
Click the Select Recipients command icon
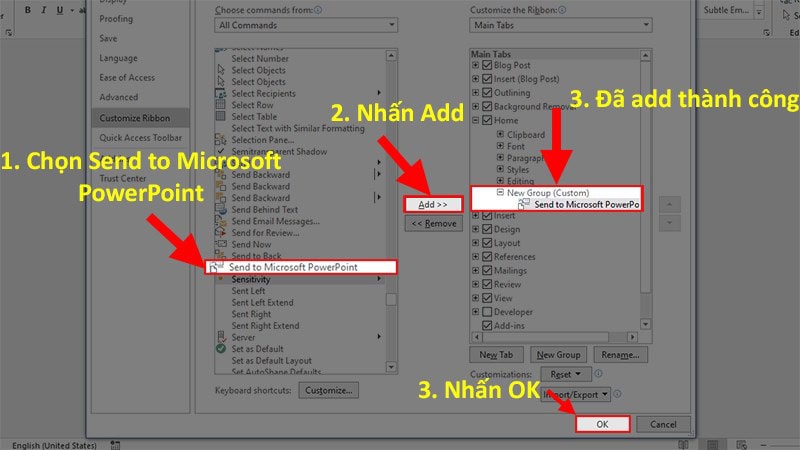coord(220,93)
